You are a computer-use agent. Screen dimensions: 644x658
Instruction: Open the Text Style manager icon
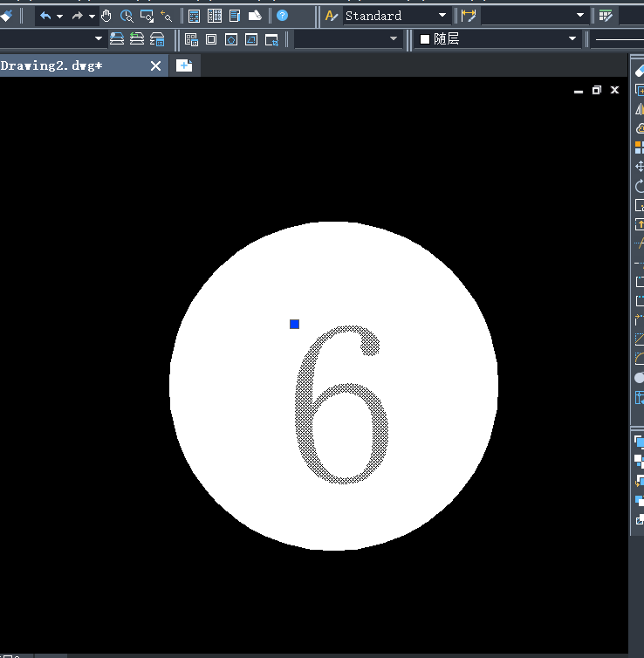(332, 17)
